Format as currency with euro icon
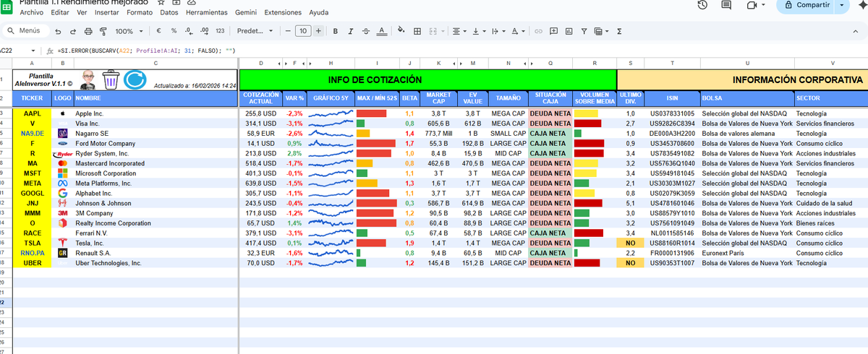 click(159, 31)
